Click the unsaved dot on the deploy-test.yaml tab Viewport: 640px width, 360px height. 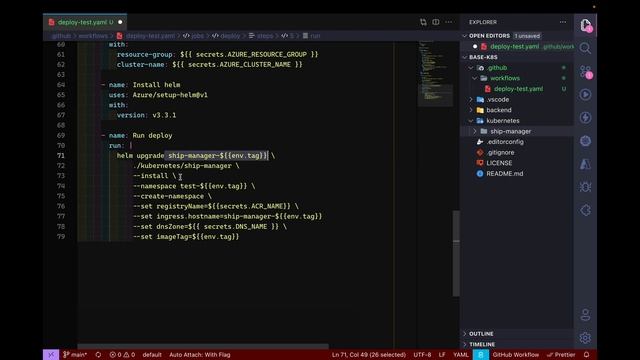point(120,22)
